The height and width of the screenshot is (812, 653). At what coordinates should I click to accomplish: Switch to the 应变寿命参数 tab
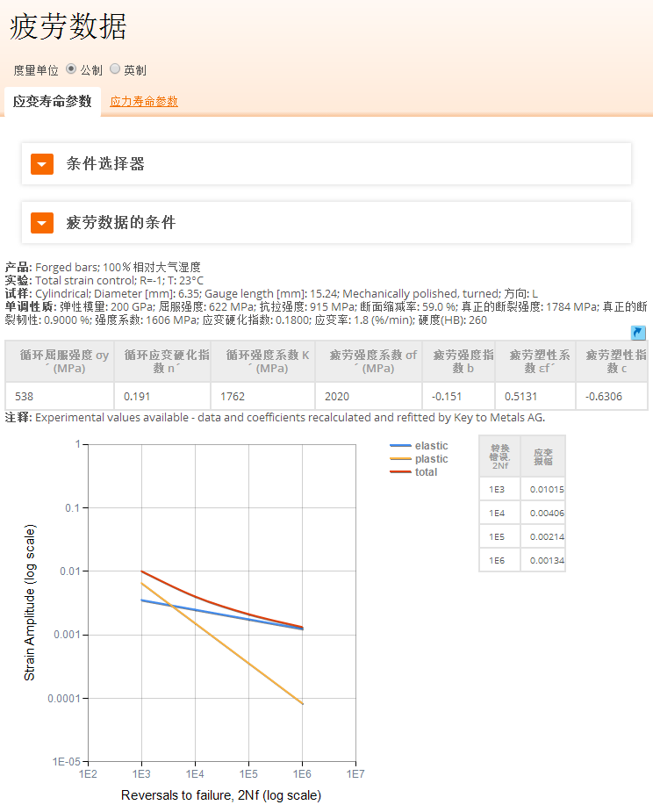pos(52,102)
